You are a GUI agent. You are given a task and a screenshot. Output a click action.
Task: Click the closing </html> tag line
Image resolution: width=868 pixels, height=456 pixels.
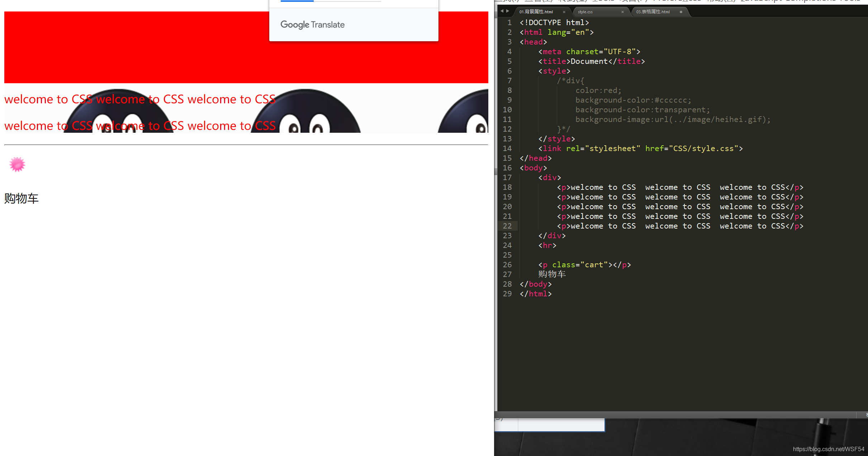click(536, 294)
